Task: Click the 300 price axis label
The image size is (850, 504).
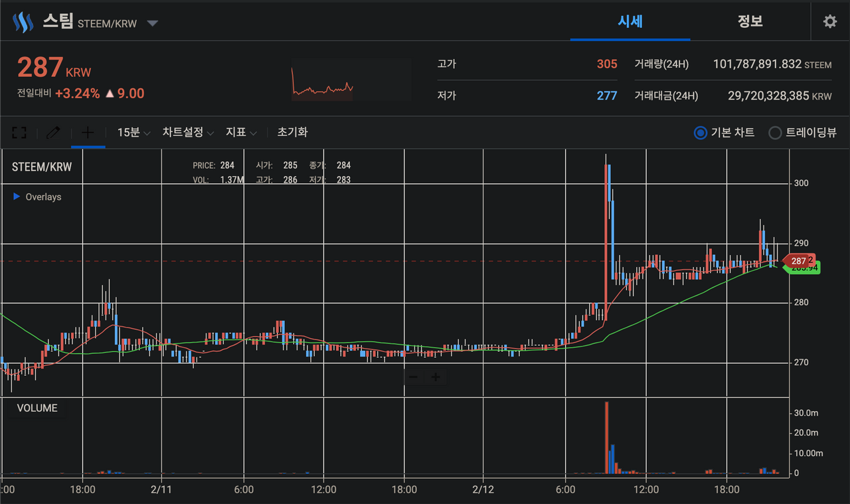Action: point(802,183)
